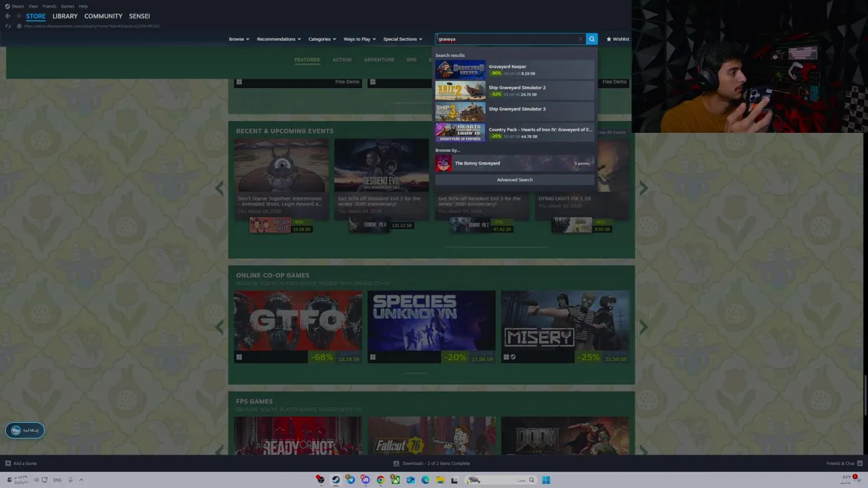This screenshot has width=868, height=488.
Task: Open the View menu
Action: 33,6
